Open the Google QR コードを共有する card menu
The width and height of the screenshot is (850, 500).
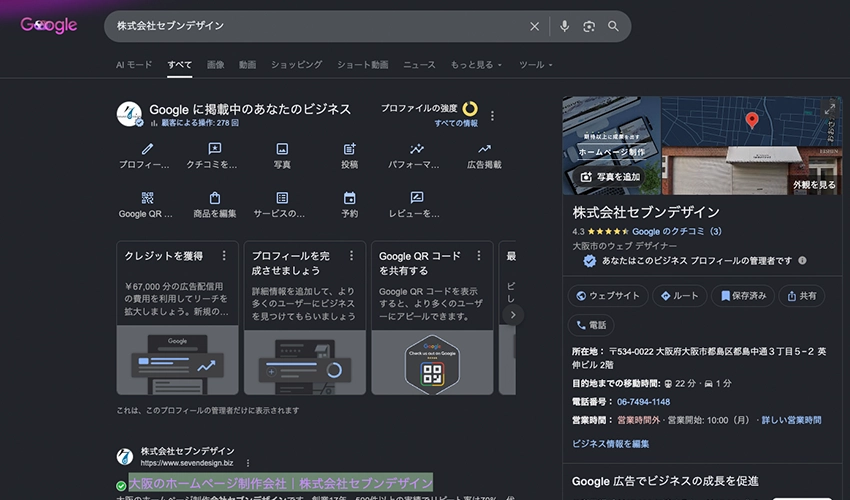tap(479, 255)
